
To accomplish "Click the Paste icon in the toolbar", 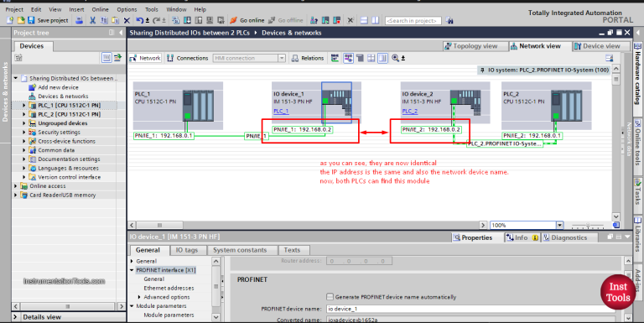I will (116, 20).
